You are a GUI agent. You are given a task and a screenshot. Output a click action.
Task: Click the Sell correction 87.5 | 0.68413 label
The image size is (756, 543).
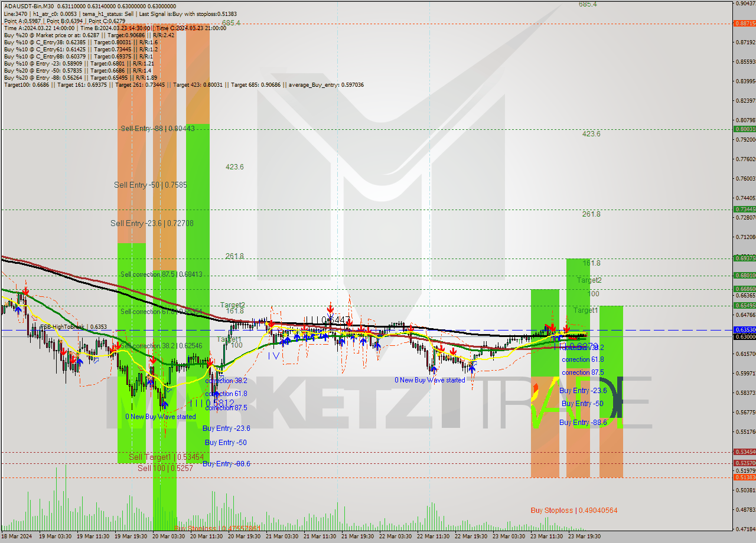pyautogui.click(x=161, y=274)
